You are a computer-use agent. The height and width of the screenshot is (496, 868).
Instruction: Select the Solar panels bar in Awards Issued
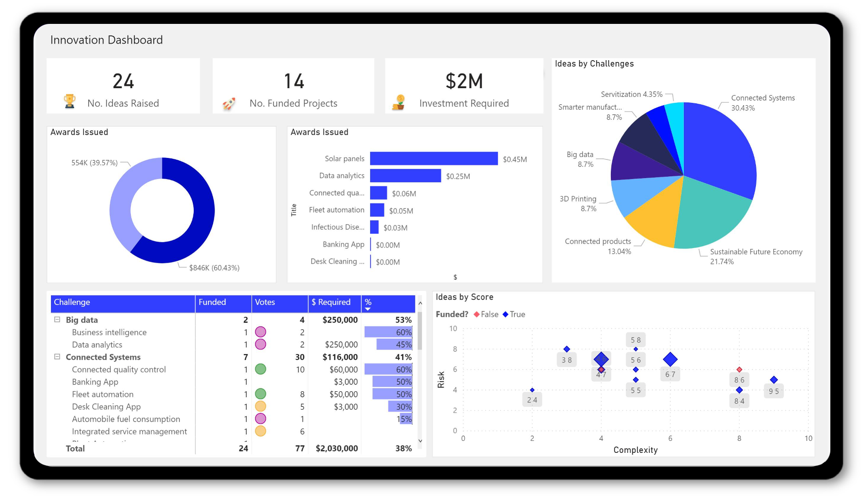tap(434, 158)
